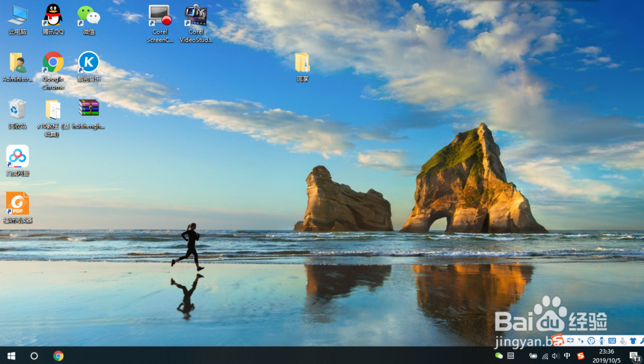The width and height of the screenshot is (644, 364).
Task: Open the Corel VideoStudio shortcut
Action: point(196,23)
